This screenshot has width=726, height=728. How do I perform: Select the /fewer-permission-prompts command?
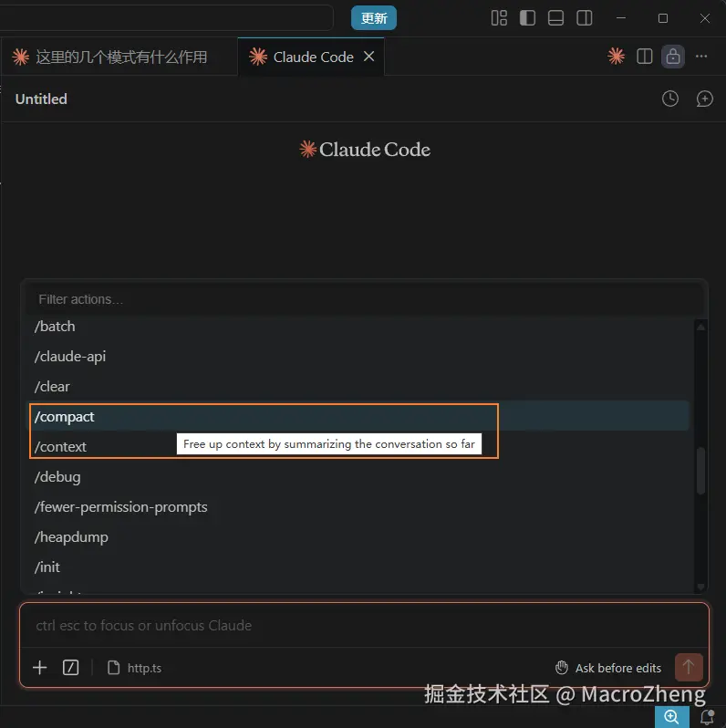(x=358, y=507)
